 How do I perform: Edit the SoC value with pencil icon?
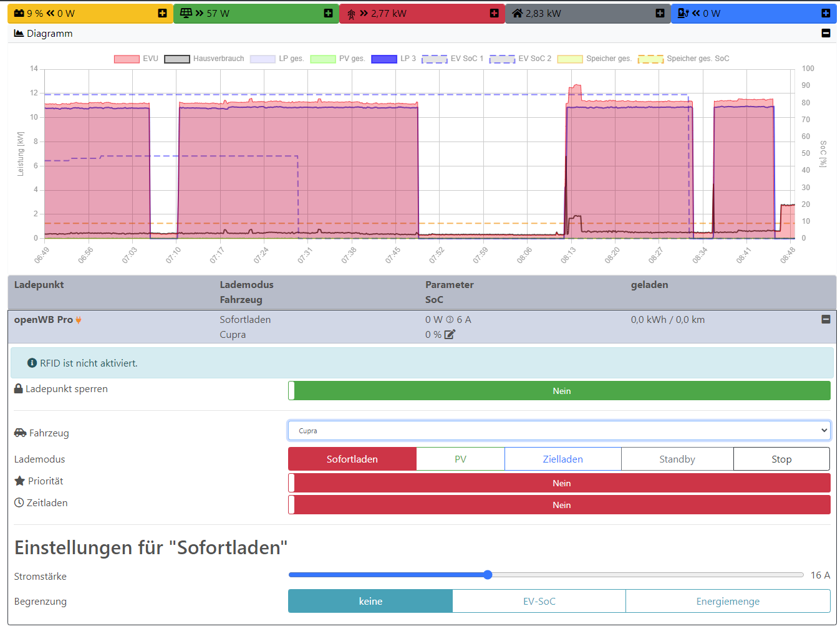[x=450, y=335]
